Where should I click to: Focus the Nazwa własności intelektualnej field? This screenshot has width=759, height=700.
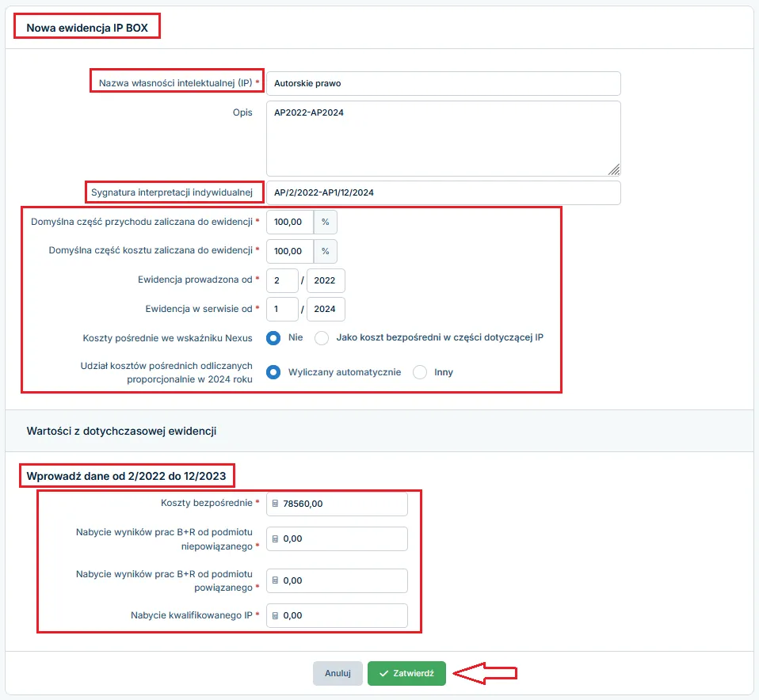pyautogui.click(x=442, y=83)
